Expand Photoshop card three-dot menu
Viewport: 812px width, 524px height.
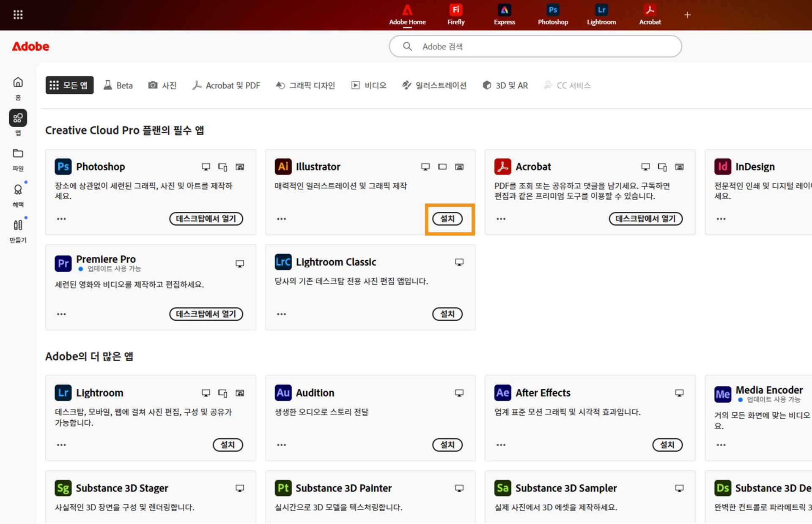click(x=61, y=219)
